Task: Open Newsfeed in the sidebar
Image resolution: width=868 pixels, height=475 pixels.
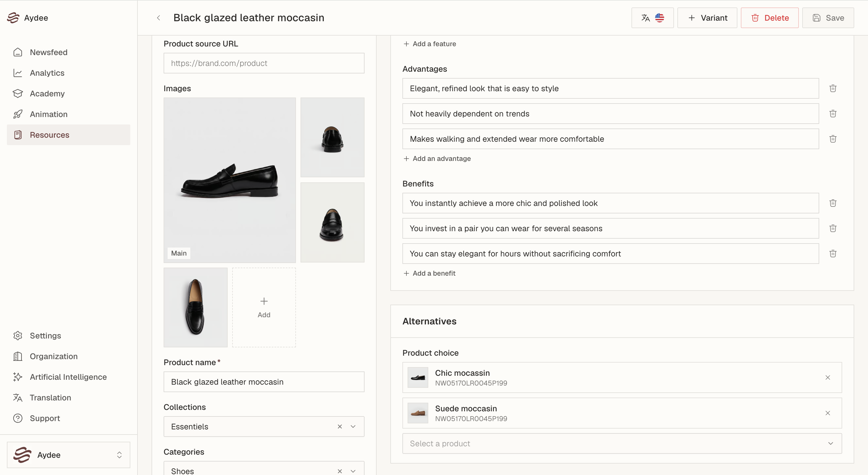Action: [68, 52]
